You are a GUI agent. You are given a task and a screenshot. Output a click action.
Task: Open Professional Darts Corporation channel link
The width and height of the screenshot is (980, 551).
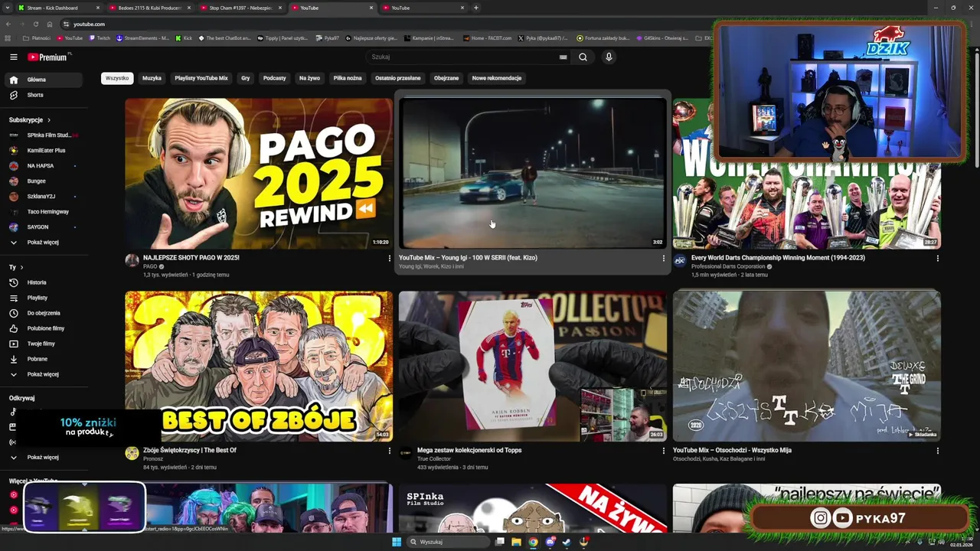[728, 266]
